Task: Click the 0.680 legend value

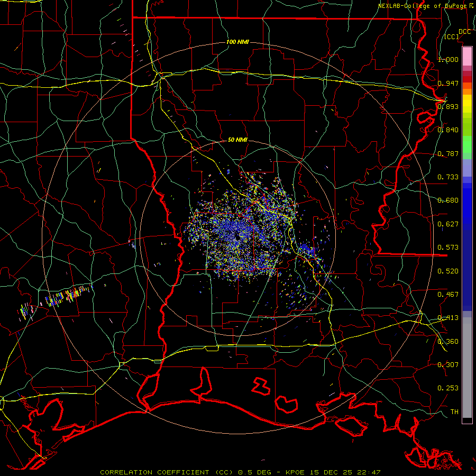Action: click(x=448, y=200)
